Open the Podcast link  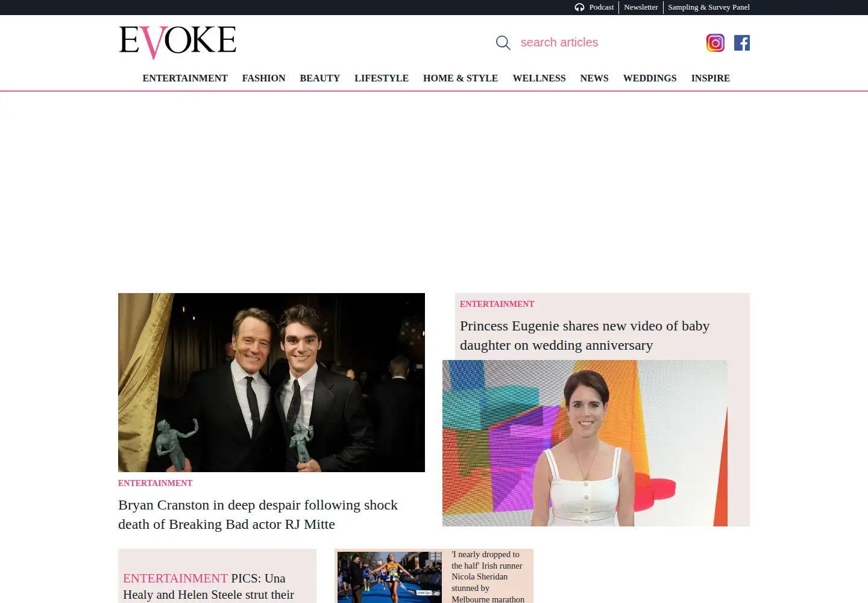[601, 7]
